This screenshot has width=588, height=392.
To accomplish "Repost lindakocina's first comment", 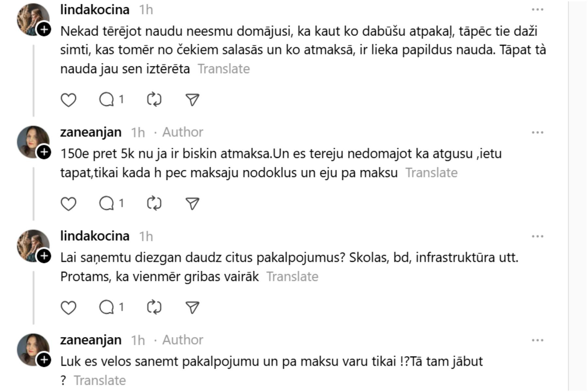I will coord(154,100).
